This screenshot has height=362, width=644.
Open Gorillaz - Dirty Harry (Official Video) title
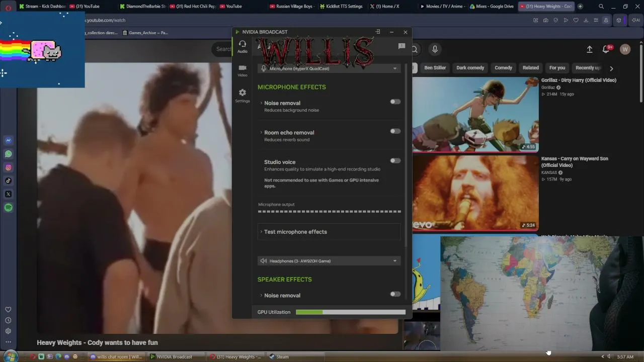pyautogui.click(x=579, y=80)
